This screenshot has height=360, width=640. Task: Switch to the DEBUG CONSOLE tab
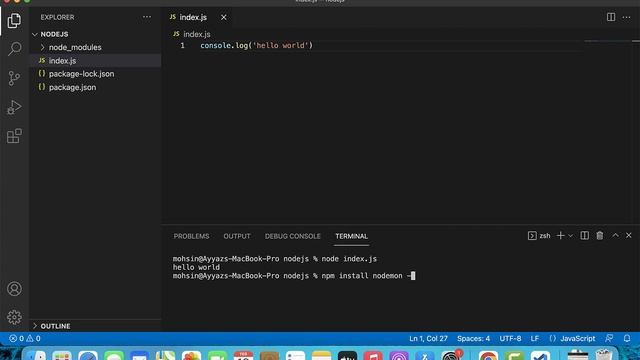(x=293, y=236)
